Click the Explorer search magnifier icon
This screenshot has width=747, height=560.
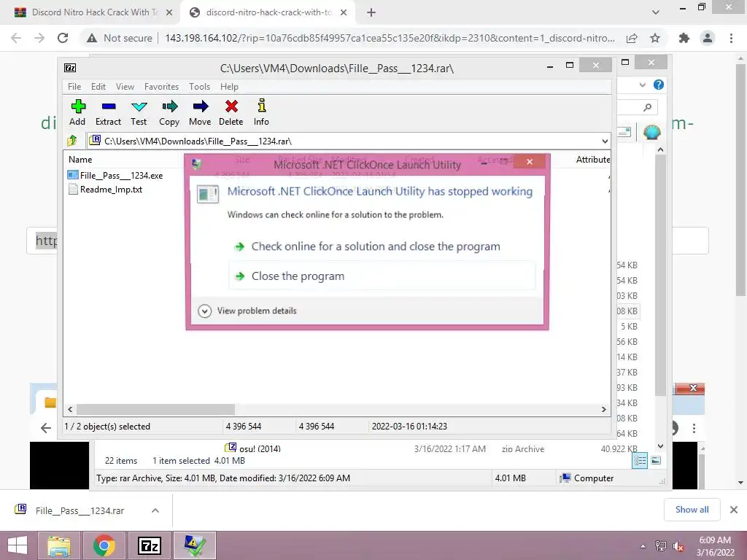click(x=647, y=107)
